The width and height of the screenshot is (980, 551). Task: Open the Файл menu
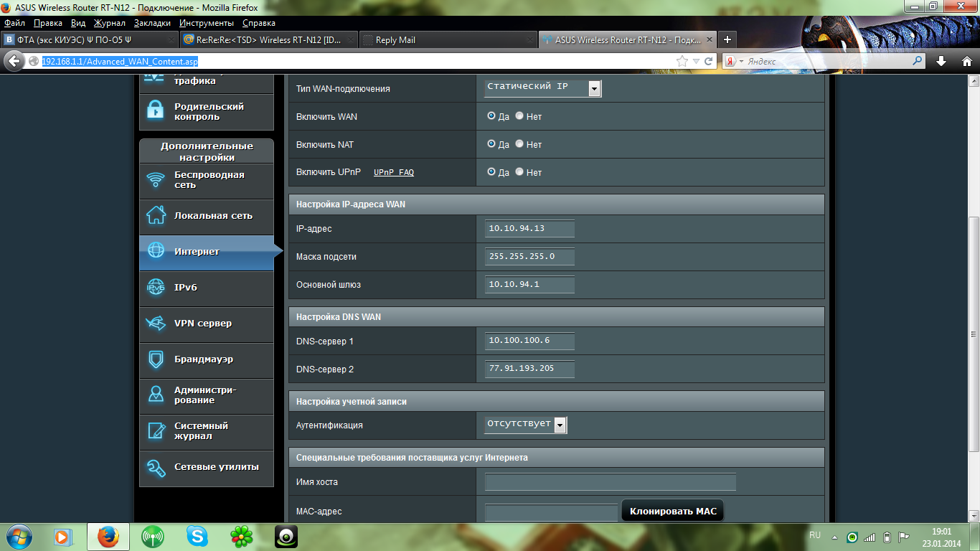[x=14, y=23]
